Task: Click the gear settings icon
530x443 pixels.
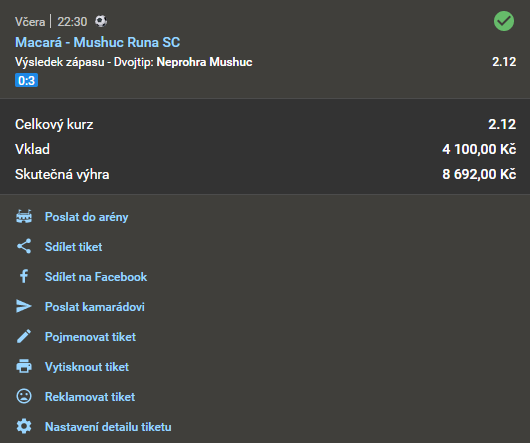Action: tap(24, 426)
